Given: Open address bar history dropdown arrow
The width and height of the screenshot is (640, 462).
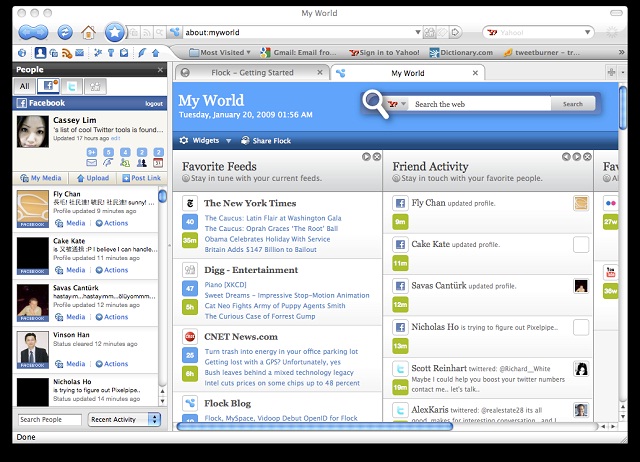Looking at the screenshot, I should coord(418,32).
